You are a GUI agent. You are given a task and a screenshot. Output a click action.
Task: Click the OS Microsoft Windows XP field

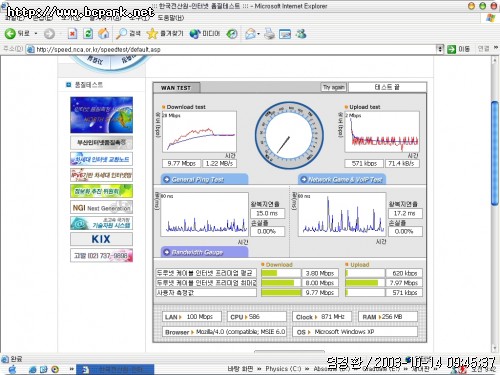(x=355, y=332)
